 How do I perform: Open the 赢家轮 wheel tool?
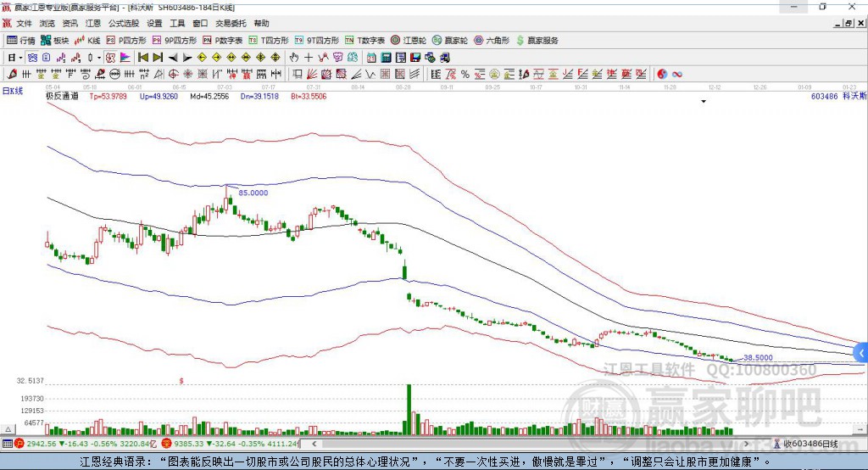pyautogui.click(x=450, y=41)
